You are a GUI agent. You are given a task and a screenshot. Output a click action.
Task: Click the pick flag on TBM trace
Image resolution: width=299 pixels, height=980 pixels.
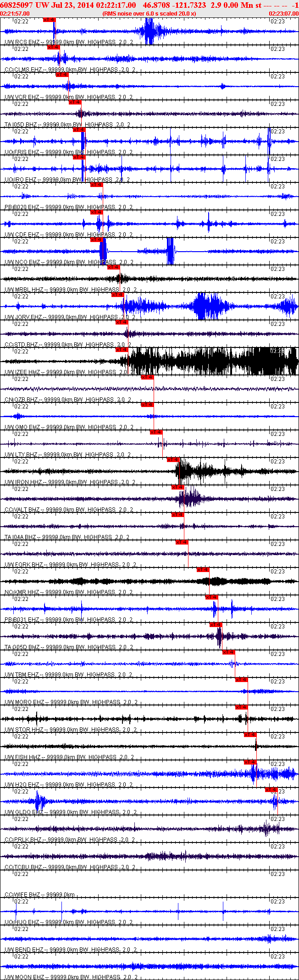228,652
